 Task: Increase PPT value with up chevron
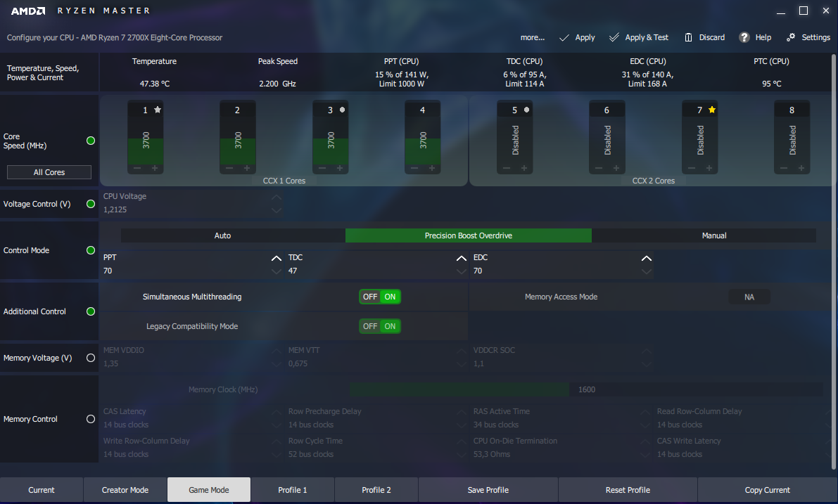[x=277, y=259]
